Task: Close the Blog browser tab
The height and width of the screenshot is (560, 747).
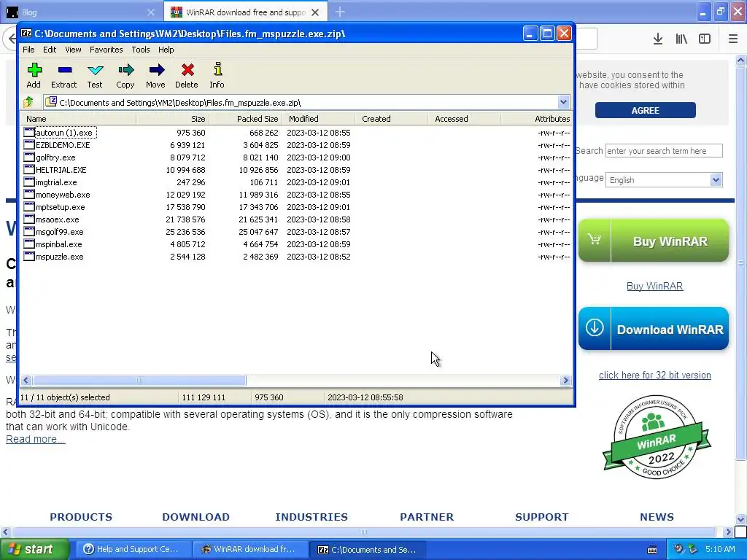Action: (x=151, y=12)
